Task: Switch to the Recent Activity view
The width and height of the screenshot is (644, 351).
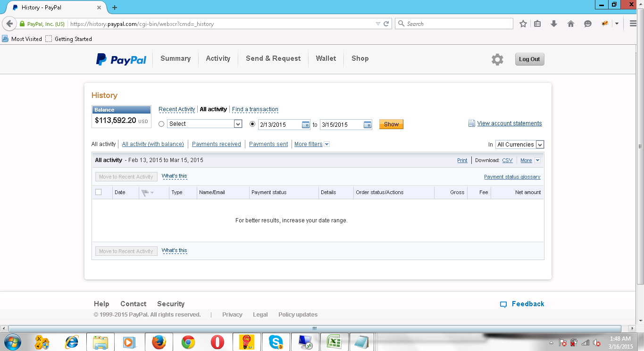Action: pos(177,109)
